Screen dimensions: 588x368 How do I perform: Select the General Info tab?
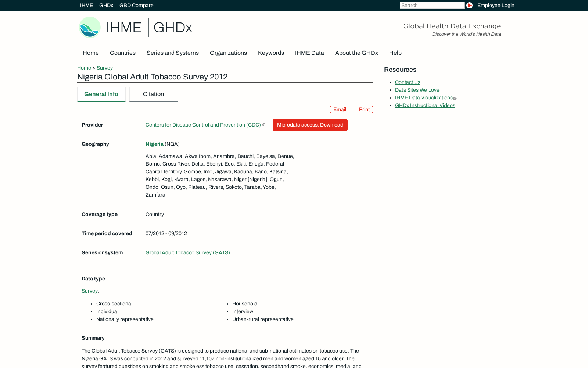point(101,94)
